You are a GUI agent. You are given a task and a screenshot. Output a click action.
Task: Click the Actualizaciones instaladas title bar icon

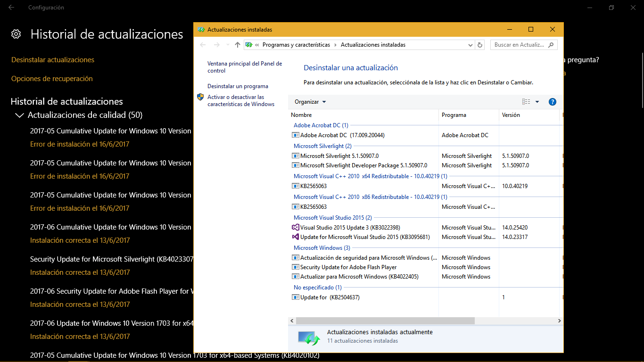(201, 30)
